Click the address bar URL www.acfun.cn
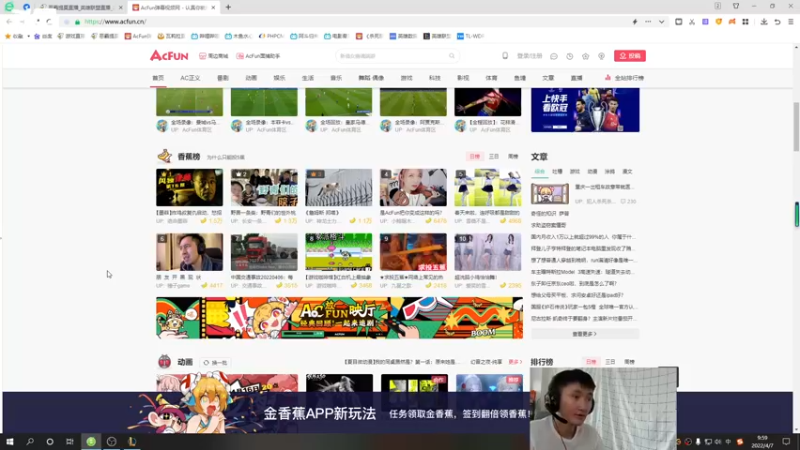Image resolution: width=800 pixels, height=450 pixels. tap(115, 22)
